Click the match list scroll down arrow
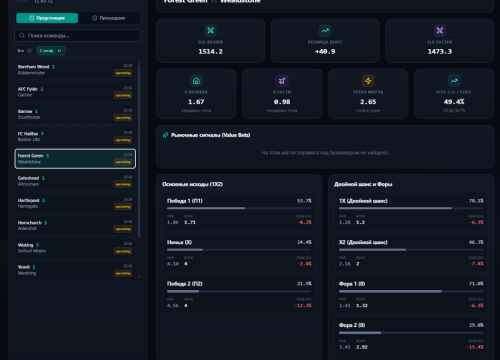Image resolution: width=500 pixels, height=360 pixels. (139, 276)
